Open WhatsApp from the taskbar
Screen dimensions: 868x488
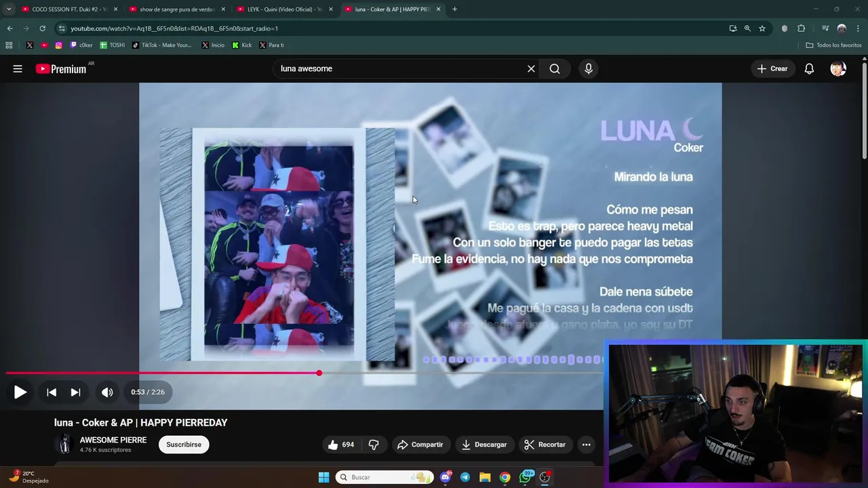[525, 477]
